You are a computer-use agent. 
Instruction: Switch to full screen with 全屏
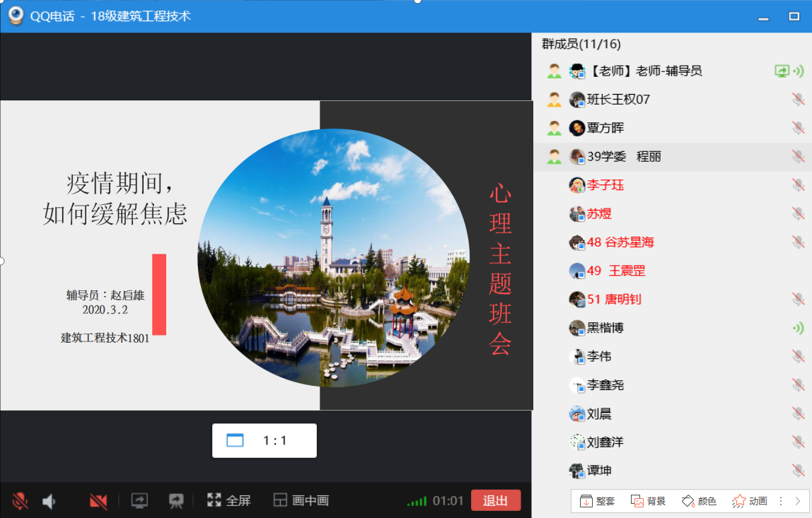click(228, 500)
